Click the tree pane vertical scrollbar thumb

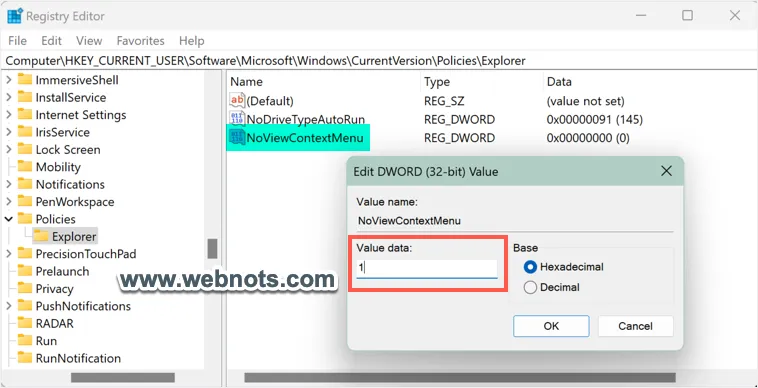point(212,248)
